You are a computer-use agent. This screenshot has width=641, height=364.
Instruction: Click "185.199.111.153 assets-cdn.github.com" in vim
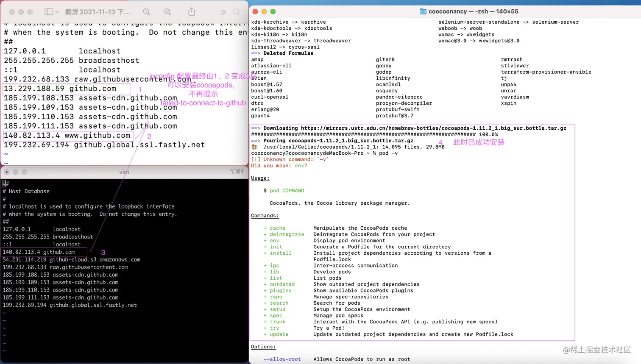coord(61,297)
